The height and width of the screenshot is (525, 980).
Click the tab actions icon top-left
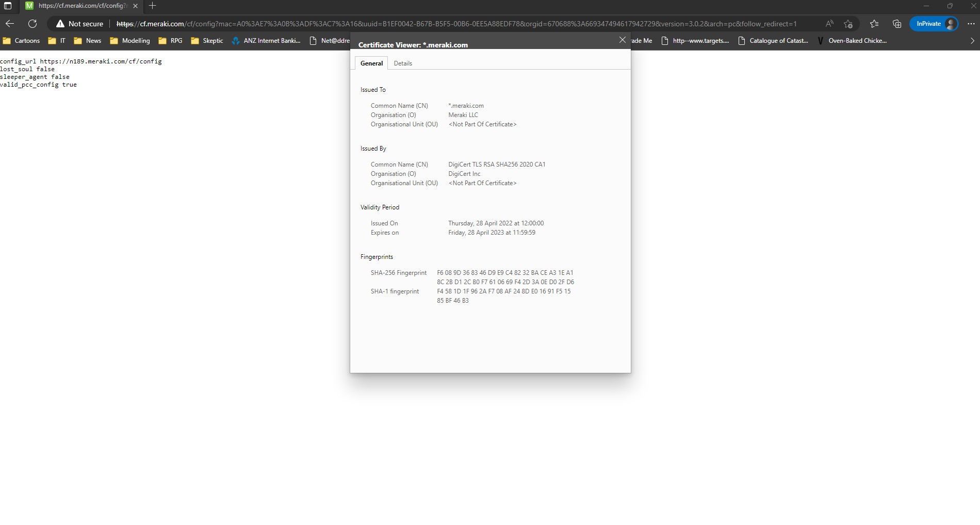(x=8, y=6)
